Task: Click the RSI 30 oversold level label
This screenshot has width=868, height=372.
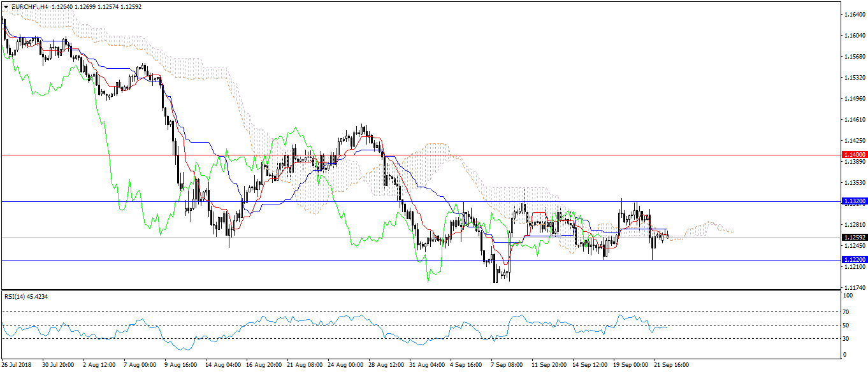Action: click(x=846, y=338)
